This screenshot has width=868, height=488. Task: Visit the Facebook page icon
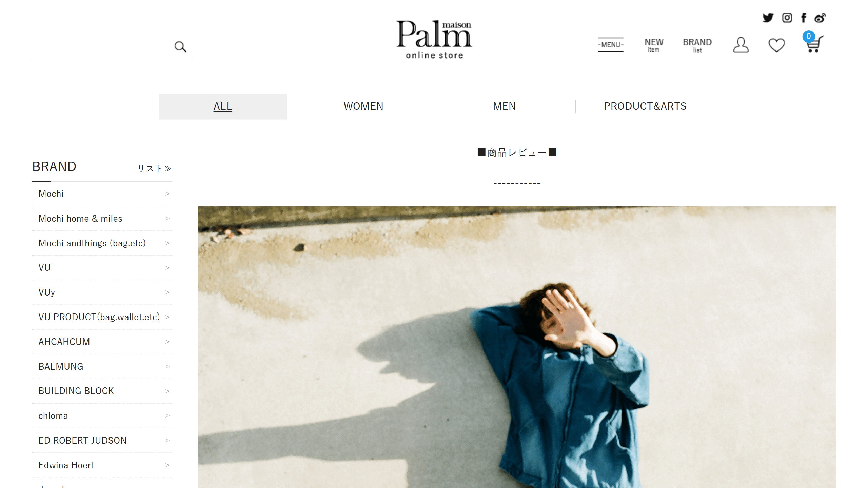tap(804, 18)
